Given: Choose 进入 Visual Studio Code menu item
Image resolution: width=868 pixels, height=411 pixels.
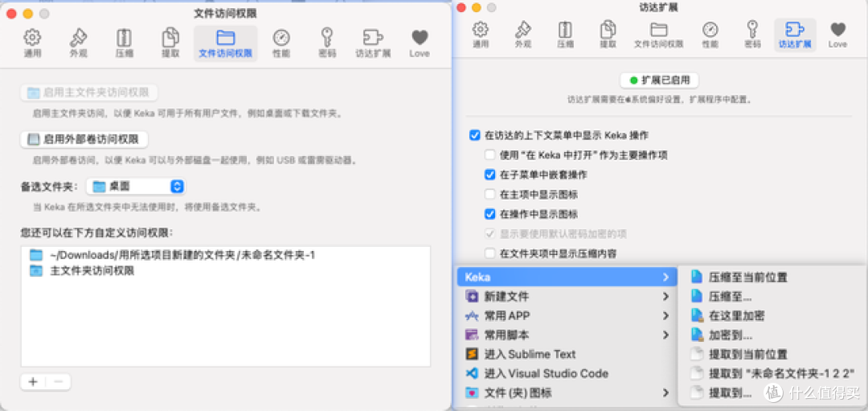Looking at the screenshot, I should 567,373.
